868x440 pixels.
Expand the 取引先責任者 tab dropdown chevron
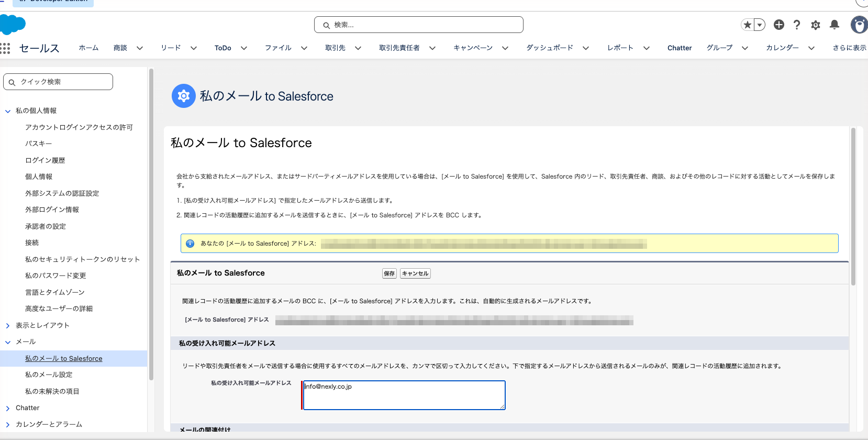tap(432, 48)
